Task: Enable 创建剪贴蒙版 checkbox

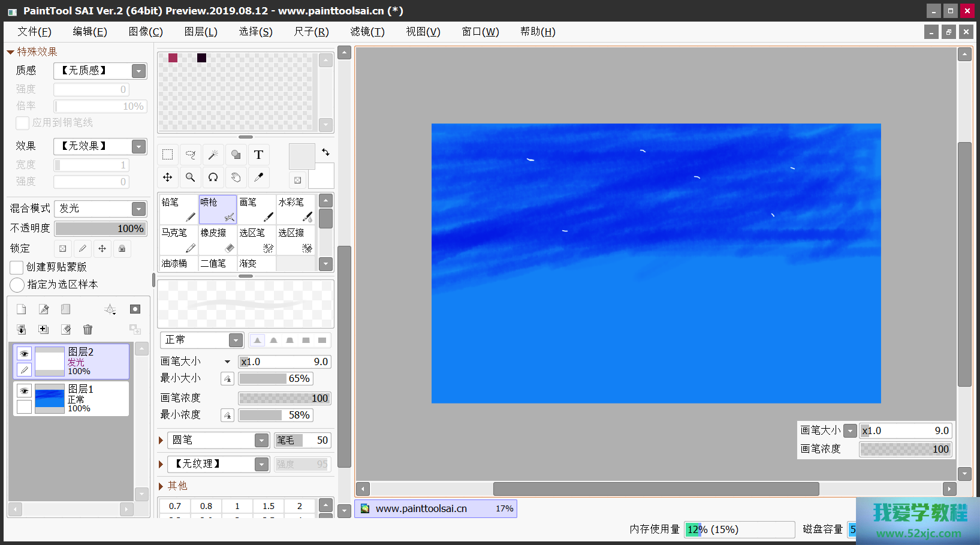Action: (17, 267)
